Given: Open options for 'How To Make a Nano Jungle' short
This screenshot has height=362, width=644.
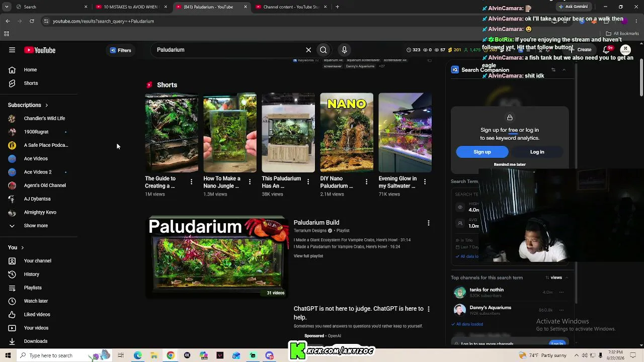Looking at the screenshot, I should pos(250,182).
